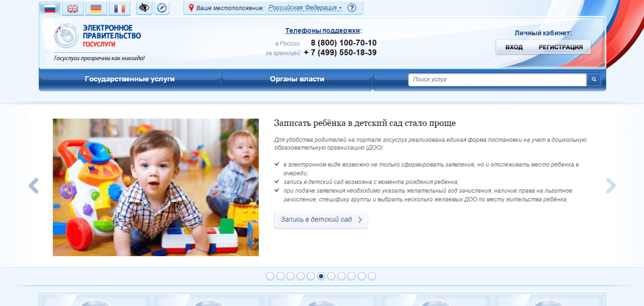Switch language using the UK flag
This screenshot has width=644, height=306.
tap(73, 8)
